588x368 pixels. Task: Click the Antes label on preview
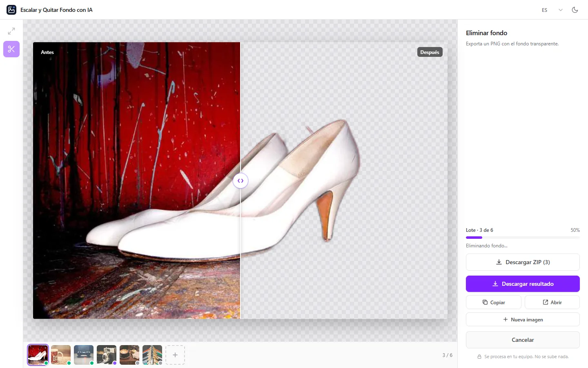click(47, 52)
